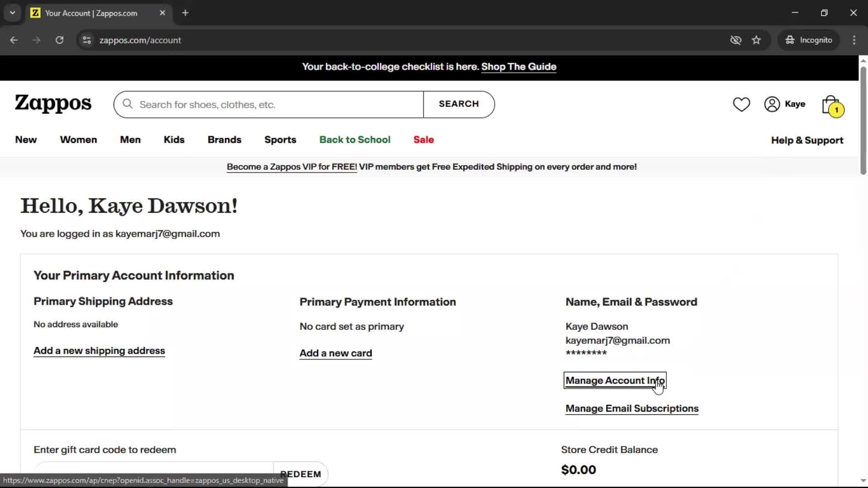Screen dimensions: 868x488
Task: Click the Hello, Kaye Dawson! heading
Action: [x=129, y=206]
